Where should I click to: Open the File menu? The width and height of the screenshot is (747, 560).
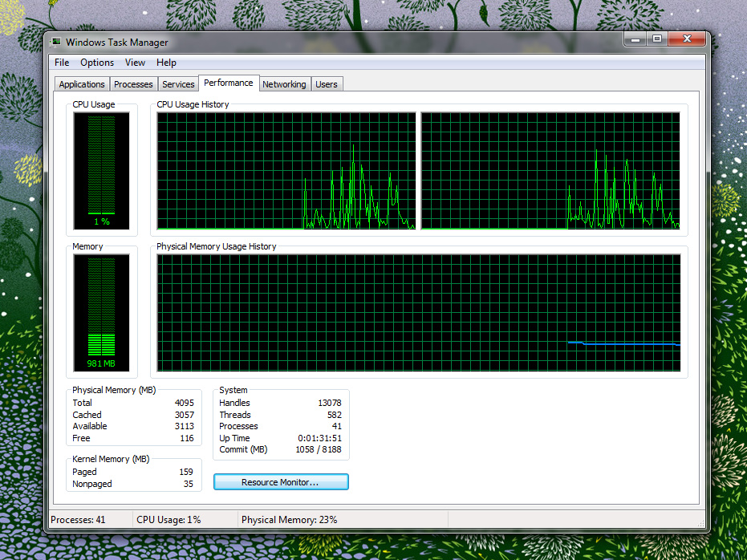62,63
